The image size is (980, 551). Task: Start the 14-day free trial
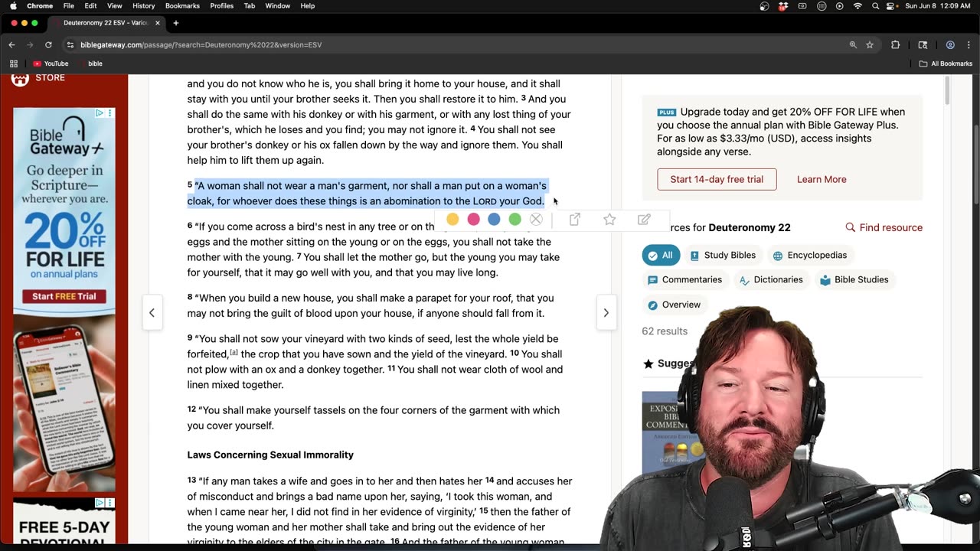pyautogui.click(x=717, y=179)
